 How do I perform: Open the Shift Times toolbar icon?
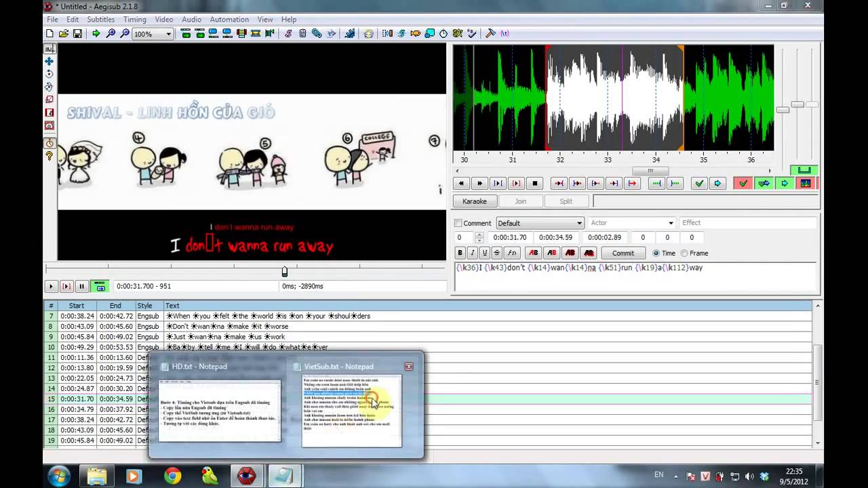pyautogui.click(x=387, y=33)
